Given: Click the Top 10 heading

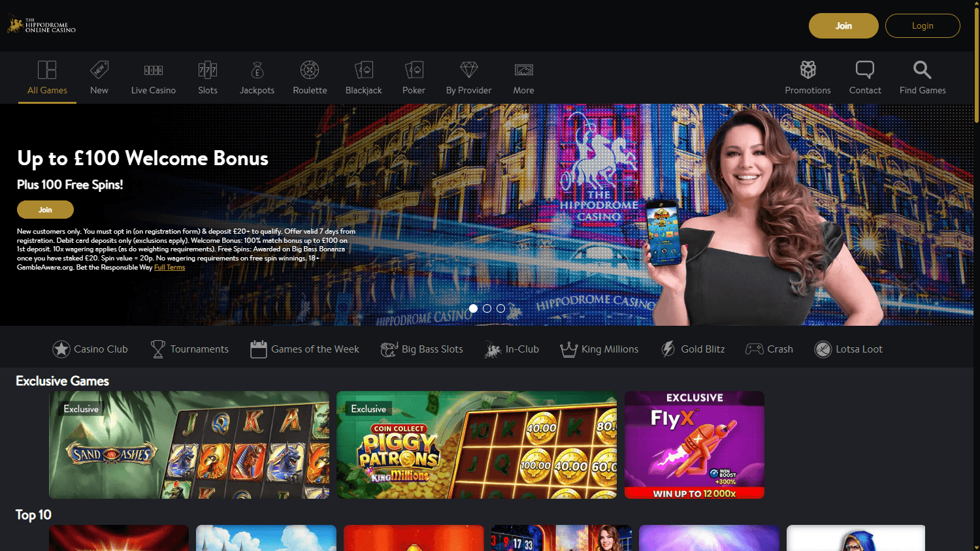Looking at the screenshot, I should (x=33, y=514).
